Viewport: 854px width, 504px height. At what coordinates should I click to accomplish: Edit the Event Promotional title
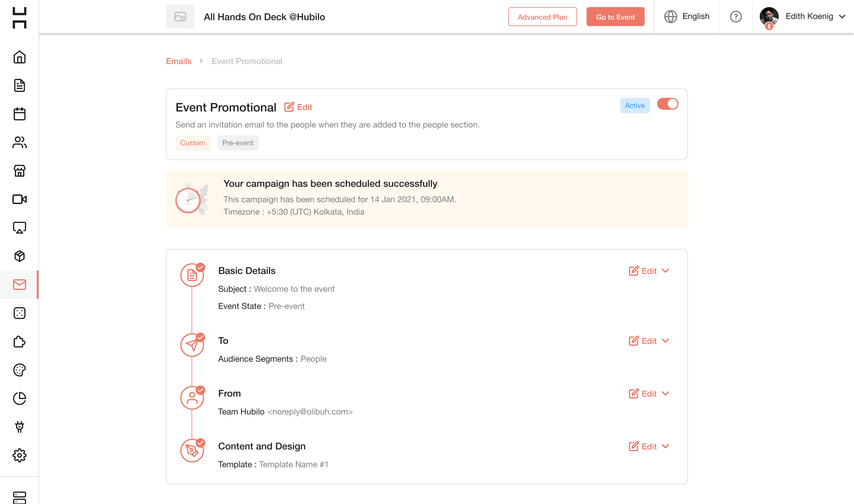pos(298,107)
